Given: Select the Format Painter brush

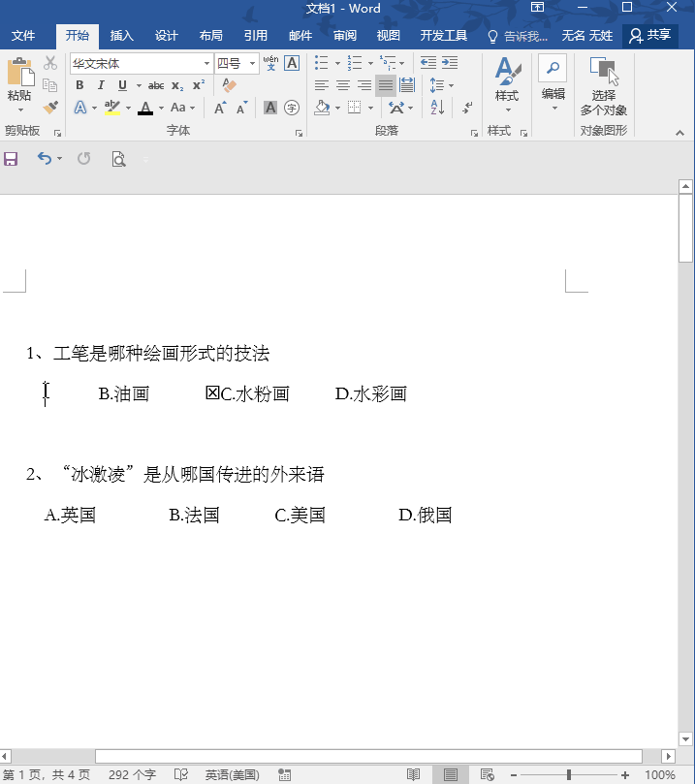Looking at the screenshot, I should [x=50, y=107].
